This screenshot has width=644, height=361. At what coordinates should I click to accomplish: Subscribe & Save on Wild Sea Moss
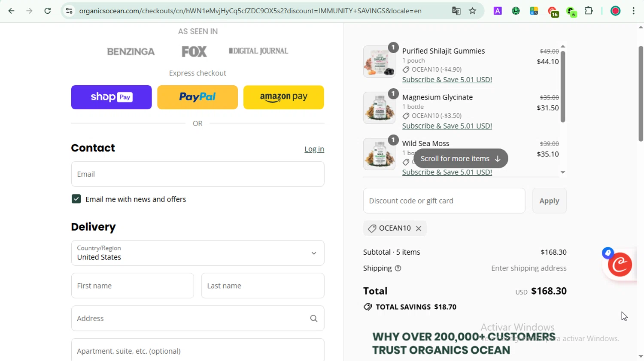click(447, 172)
